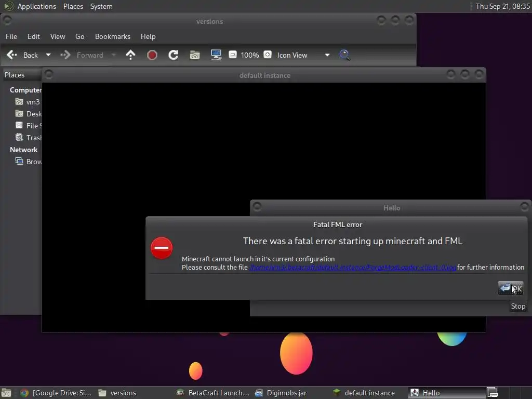Select Desktop in the Places sidebar

28,114
